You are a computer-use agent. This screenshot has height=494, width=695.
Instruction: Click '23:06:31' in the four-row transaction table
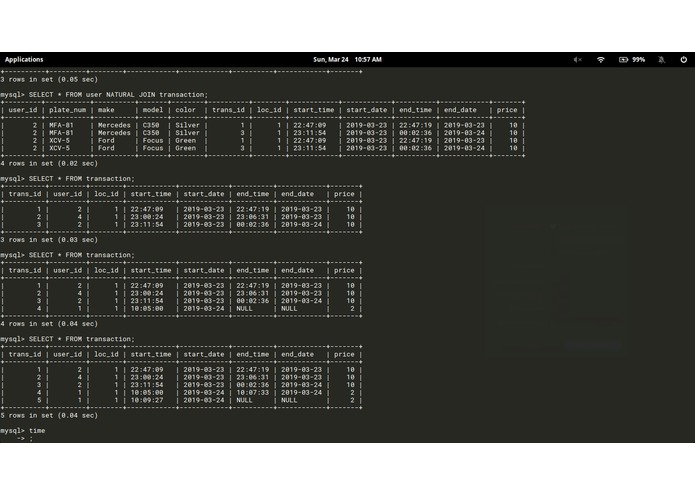[252, 293]
